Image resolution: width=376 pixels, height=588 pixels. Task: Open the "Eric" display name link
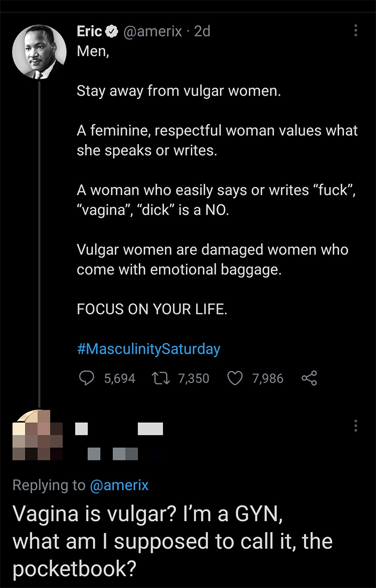click(x=89, y=32)
